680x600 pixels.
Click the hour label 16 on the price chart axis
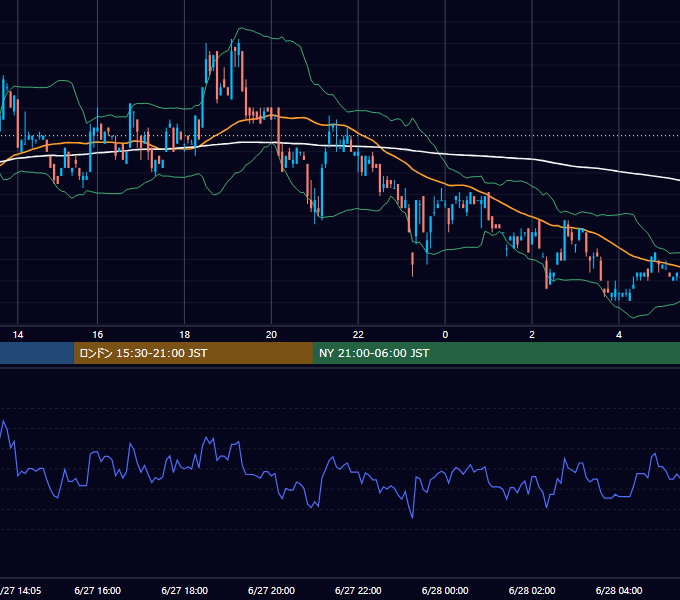98,335
